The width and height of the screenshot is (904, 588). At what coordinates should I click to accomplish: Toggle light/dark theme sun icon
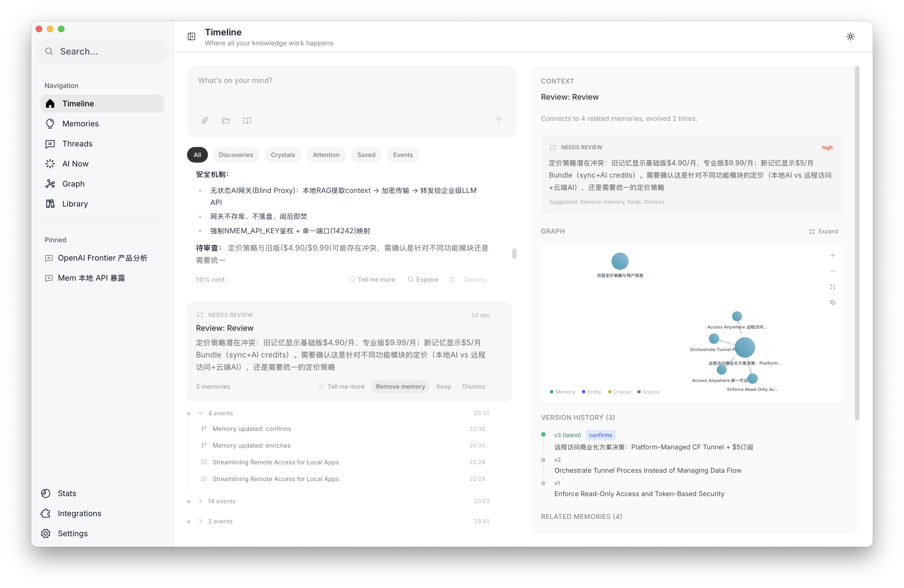pyautogui.click(x=851, y=36)
